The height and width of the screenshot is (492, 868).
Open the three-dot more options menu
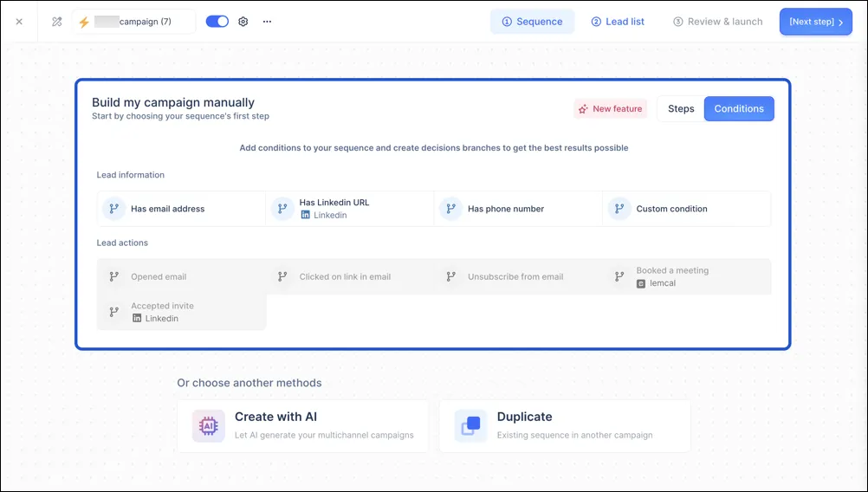click(x=268, y=22)
